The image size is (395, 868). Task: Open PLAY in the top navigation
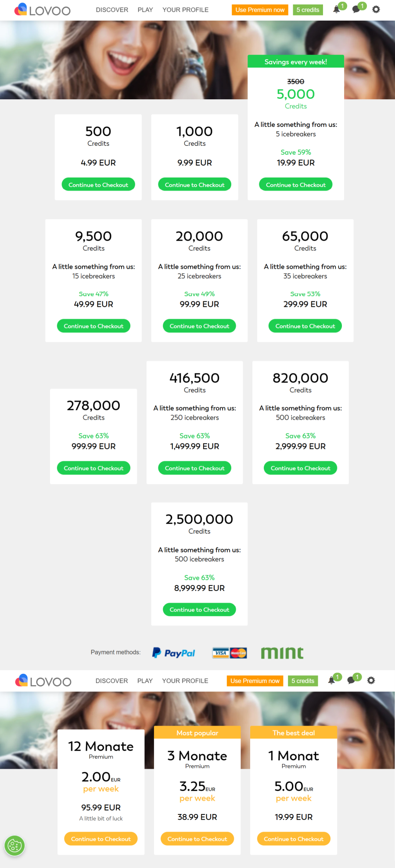point(145,10)
